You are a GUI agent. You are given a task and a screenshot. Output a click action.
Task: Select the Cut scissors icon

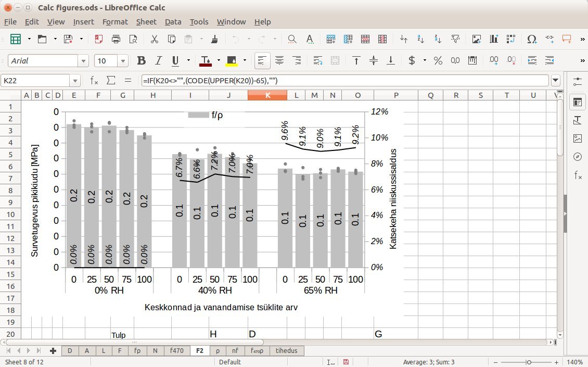pyautogui.click(x=155, y=39)
